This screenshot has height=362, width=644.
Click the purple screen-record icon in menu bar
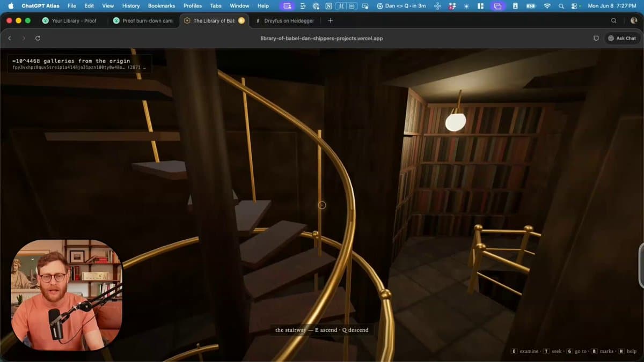pyautogui.click(x=287, y=6)
